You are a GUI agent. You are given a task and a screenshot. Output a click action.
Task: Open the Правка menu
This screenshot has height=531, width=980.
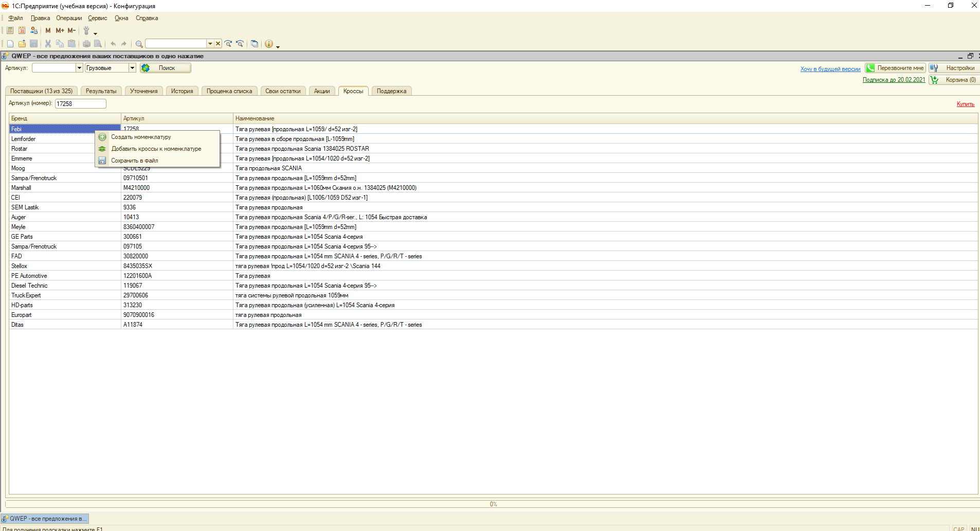click(x=40, y=18)
